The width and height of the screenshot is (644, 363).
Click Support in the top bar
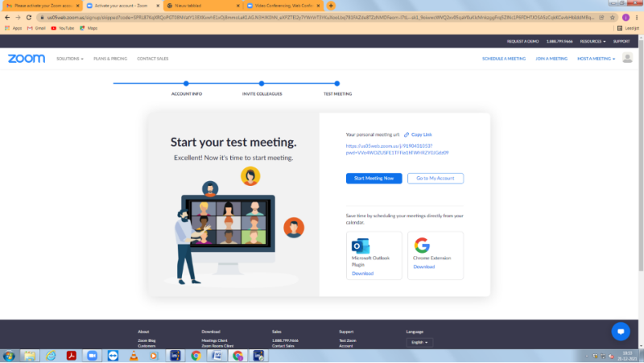pyautogui.click(x=621, y=42)
